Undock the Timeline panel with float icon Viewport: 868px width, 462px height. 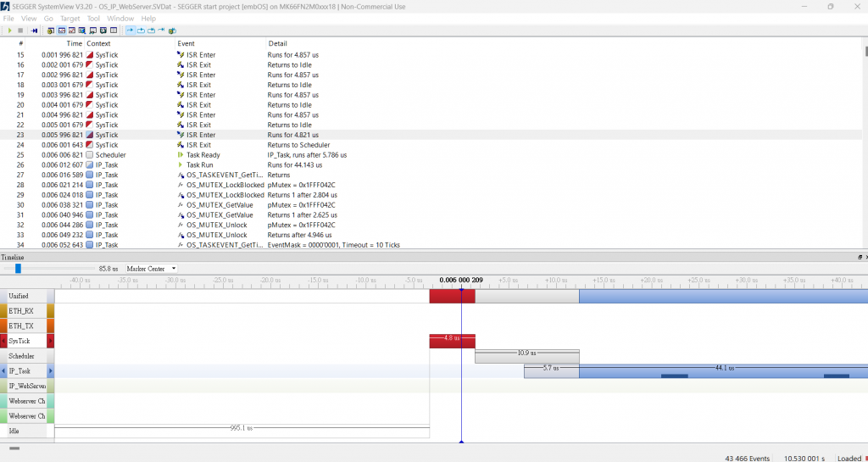[x=860, y=258]
